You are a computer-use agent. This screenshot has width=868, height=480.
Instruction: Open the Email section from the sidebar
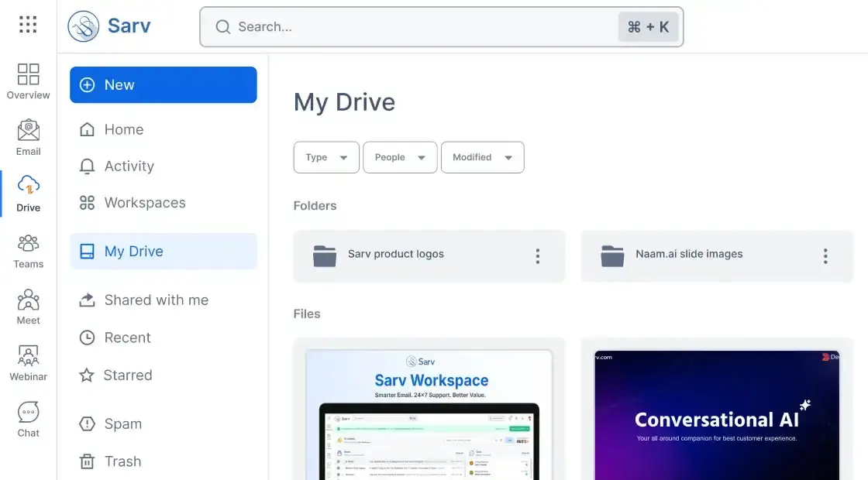(x=28, y=137)
